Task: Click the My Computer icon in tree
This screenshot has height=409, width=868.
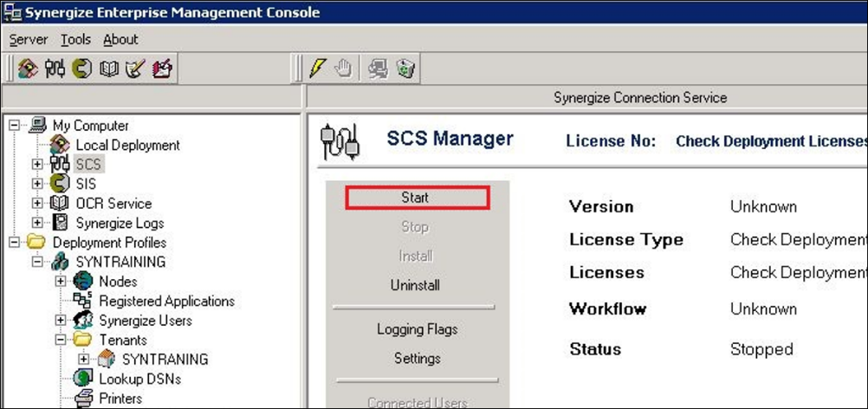Action: [37, 125]
